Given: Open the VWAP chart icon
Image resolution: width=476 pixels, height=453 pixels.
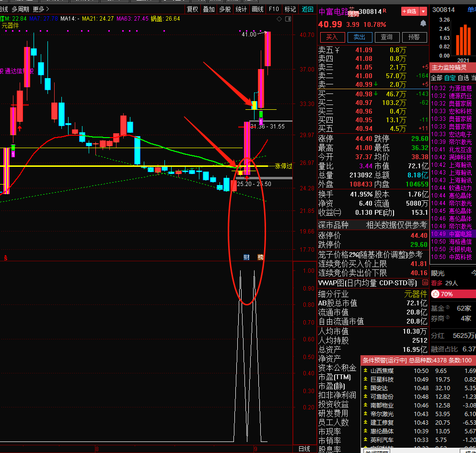Looking at the screenshot, I should (x=425, y=283).
